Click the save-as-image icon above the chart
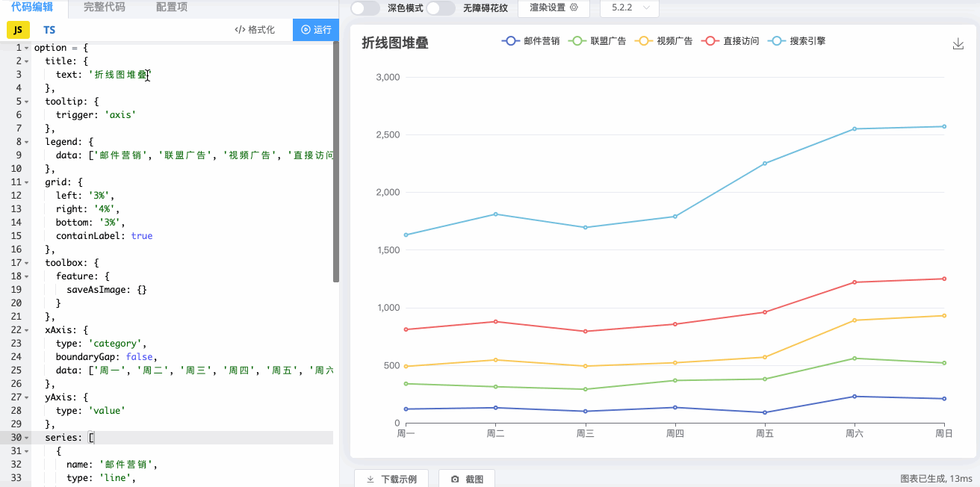The height and width of the screenshot is (487, 980). (x=958, y=43)
